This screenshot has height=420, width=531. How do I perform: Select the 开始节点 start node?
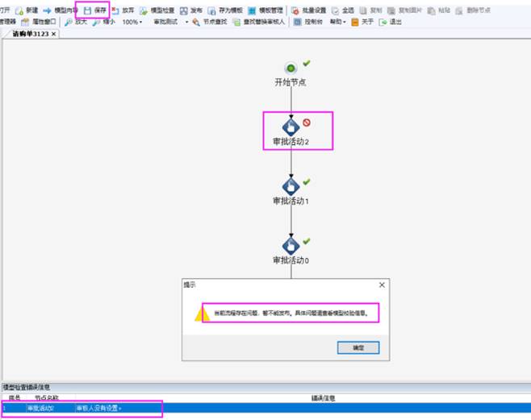click(x=291, y=69)
